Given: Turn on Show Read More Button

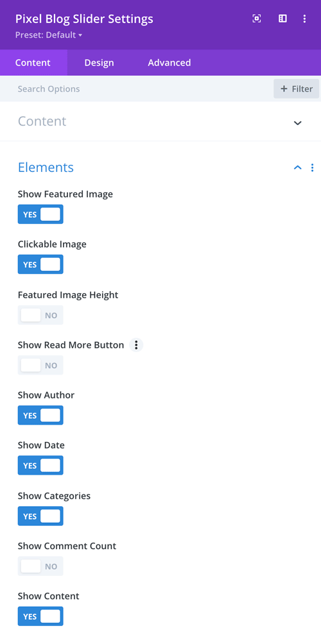Looking at the screenshot, I should point(40,365).
